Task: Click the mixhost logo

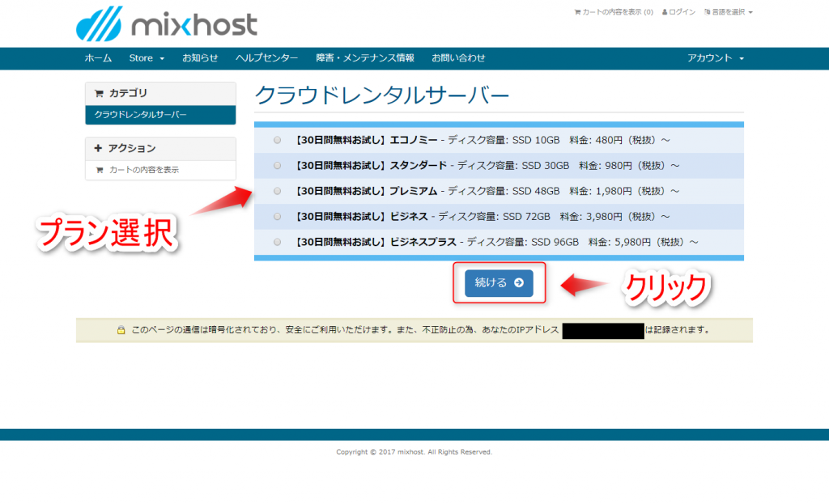Action: [x=166, y=24]
